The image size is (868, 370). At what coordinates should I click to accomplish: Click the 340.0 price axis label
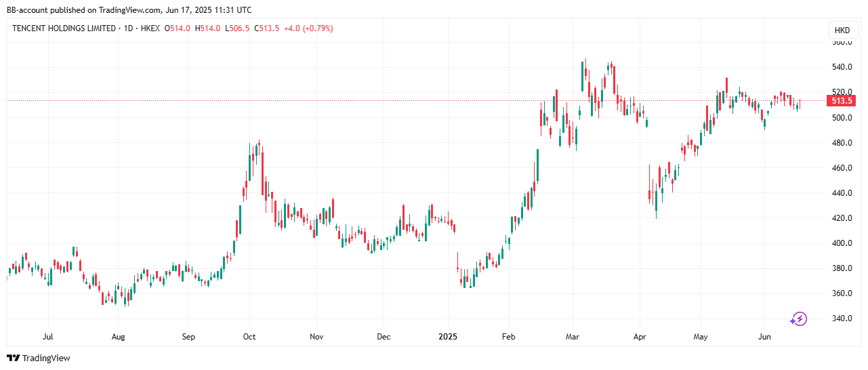tap(842, 318)
